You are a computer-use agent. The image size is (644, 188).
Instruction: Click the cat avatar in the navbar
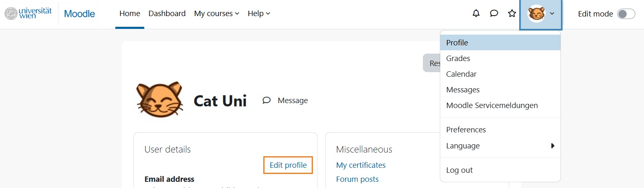pyautogui.click(x=537, y=14)
